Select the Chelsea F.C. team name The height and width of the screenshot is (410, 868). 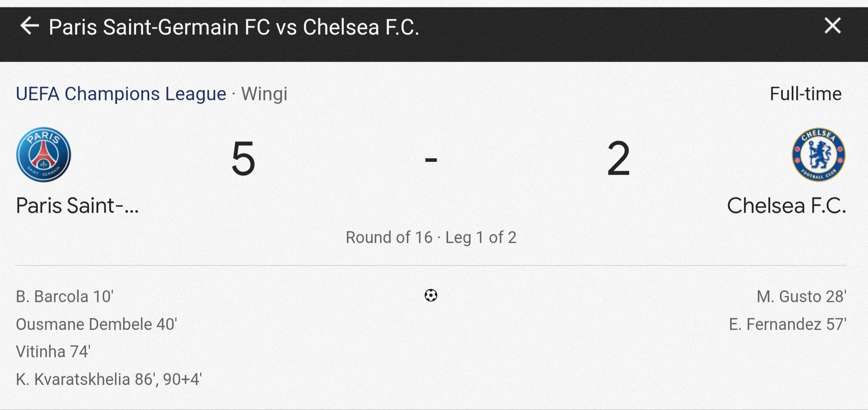click(786, 205)
